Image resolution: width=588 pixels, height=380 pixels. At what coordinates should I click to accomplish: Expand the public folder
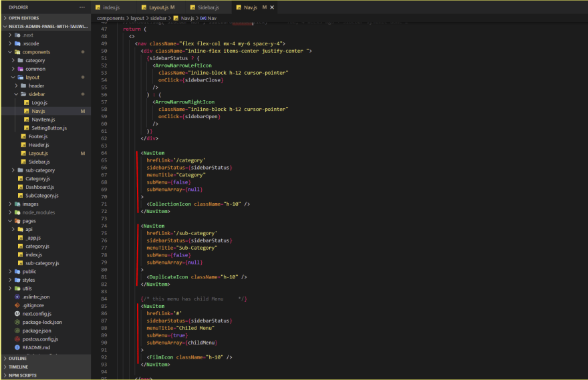pos(10,272)
